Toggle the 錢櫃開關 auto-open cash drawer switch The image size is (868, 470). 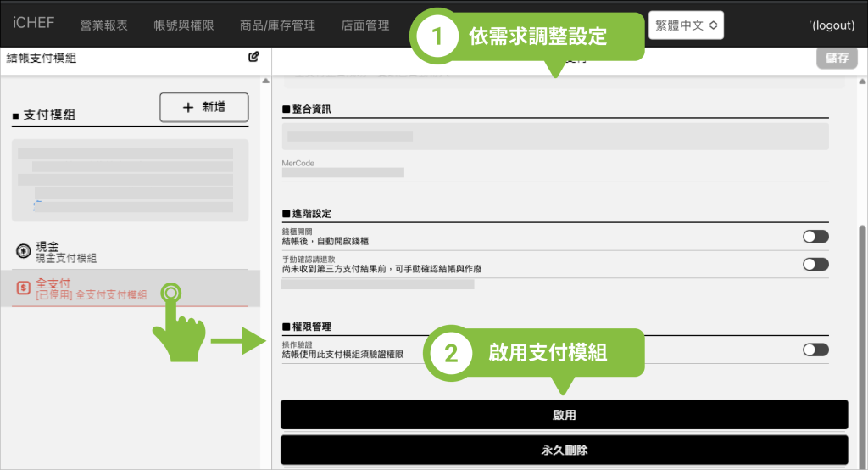815,236
